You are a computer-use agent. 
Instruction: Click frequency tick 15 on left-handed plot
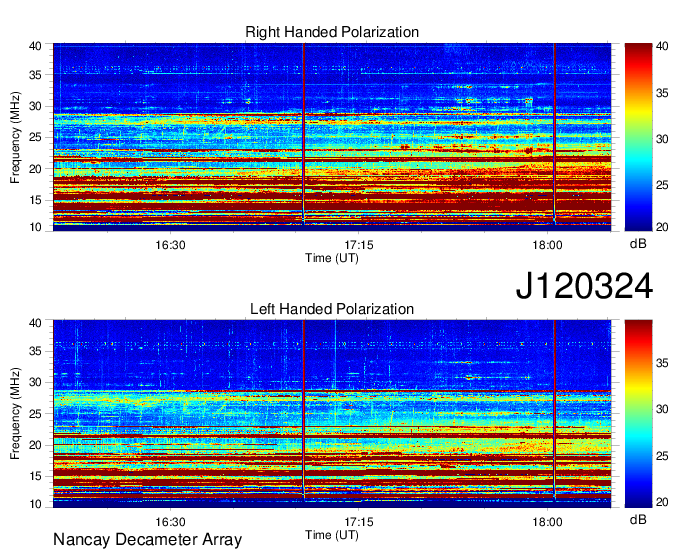pos(35,476)
